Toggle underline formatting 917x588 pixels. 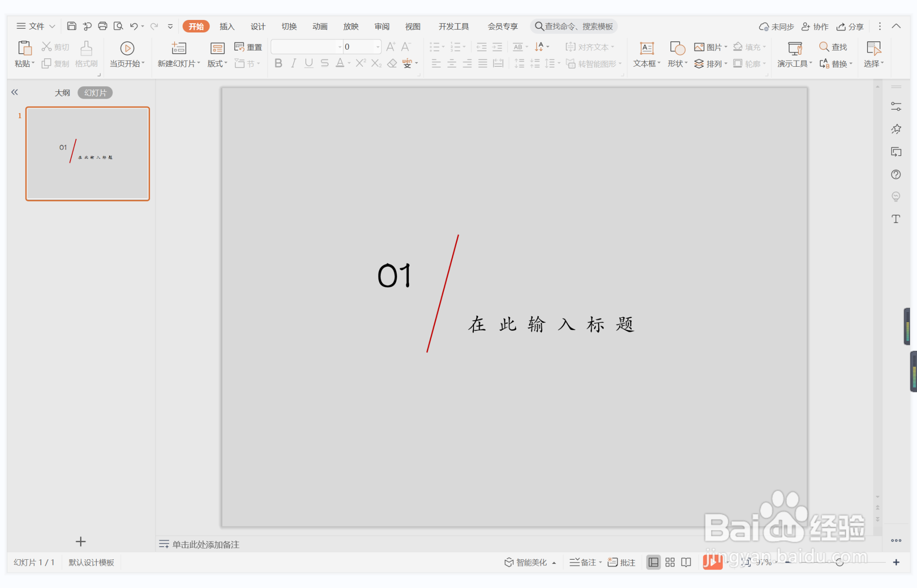point(309,63)
